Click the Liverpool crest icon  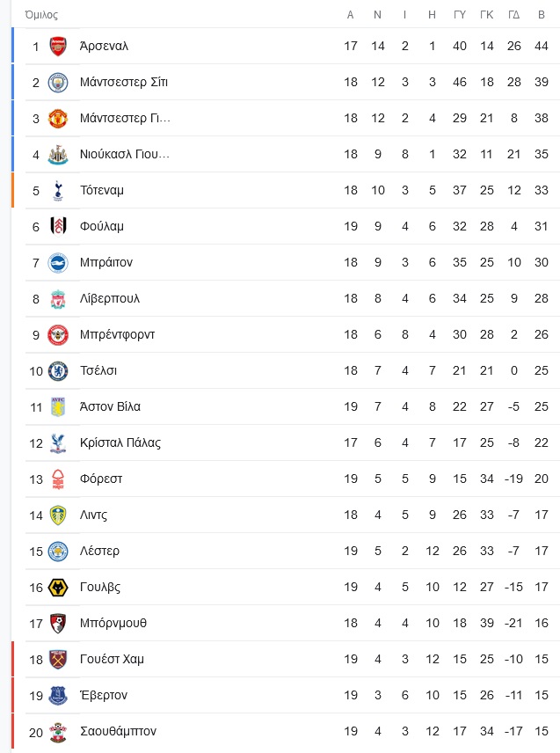click(58, 299)
